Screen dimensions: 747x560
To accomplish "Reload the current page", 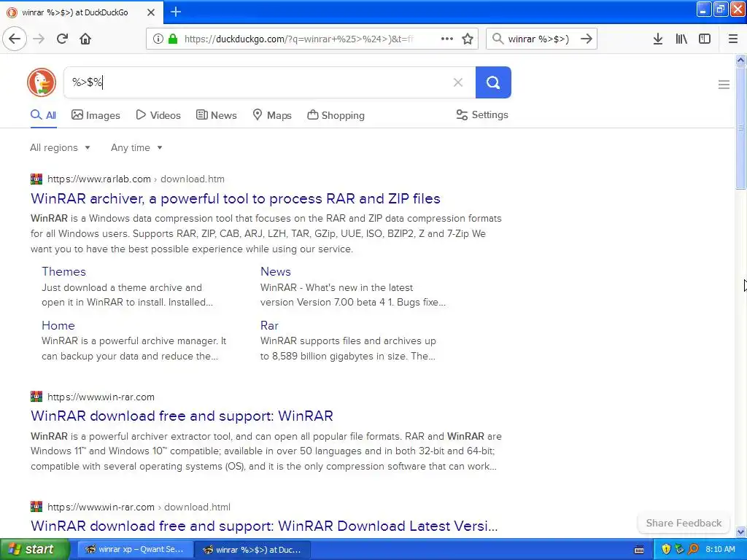I will [x=62, y=39].
